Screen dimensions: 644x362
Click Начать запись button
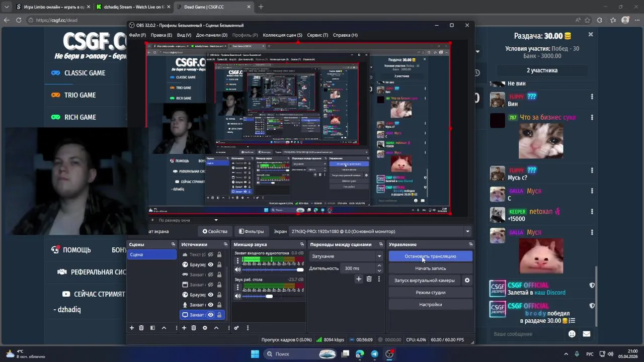430,268
